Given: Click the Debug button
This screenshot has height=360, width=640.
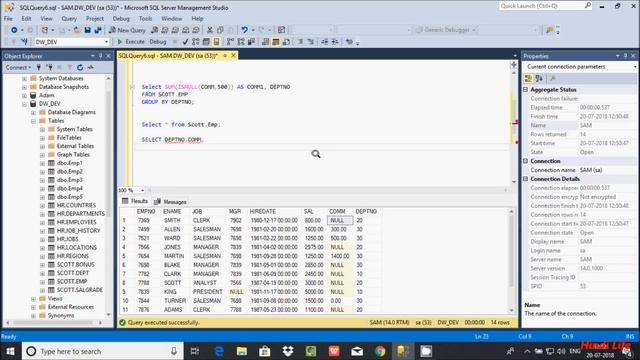Looking at the screenshot, I should (158, 42).
